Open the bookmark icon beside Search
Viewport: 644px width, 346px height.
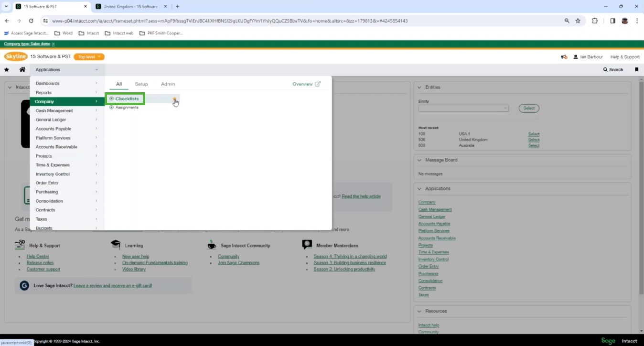pyautogui.click(x=636, y=70)
